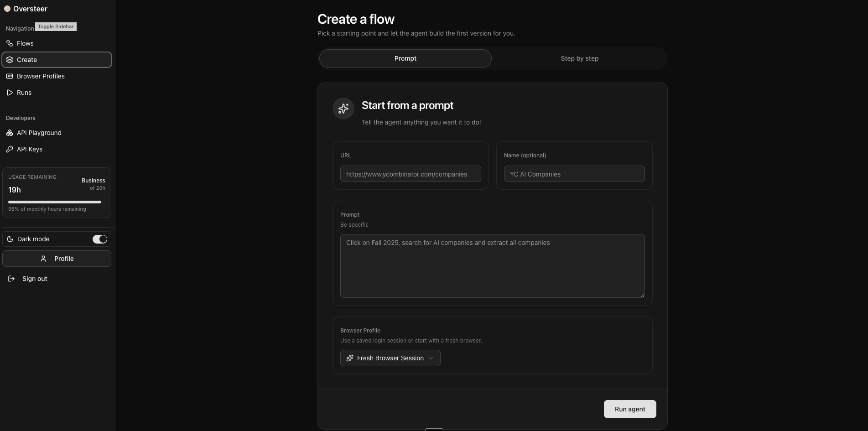This screenshot has width=868, height=431.
Task: Open the Fresh Browser Session dropdown
Action: (x=390, y=358)
